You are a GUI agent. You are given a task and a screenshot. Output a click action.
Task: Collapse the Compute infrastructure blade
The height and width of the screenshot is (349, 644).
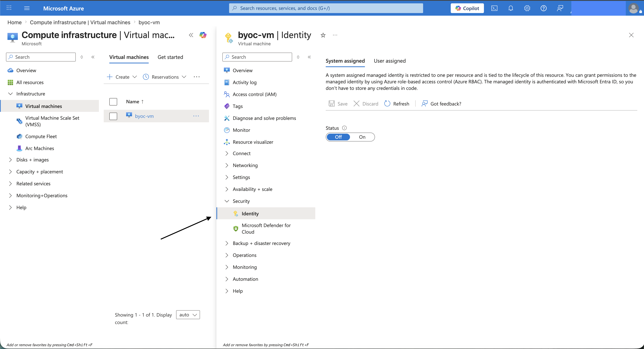(x=191, y=35)
